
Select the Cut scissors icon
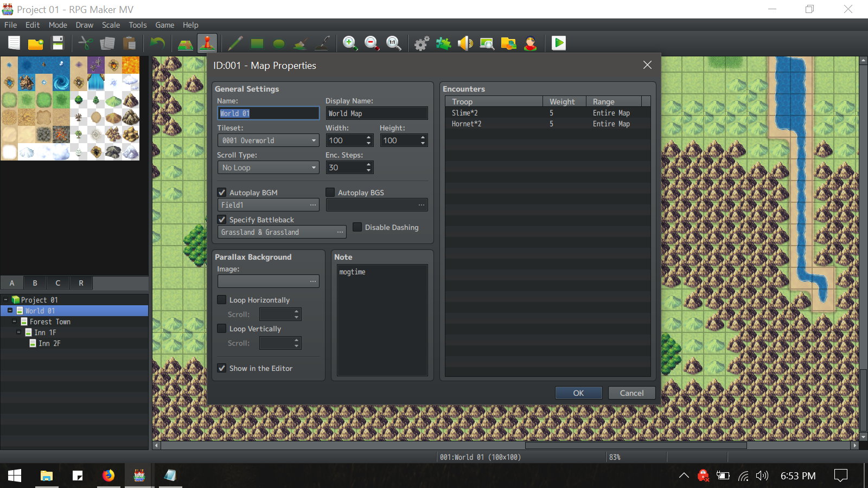(x=86, y=43)
